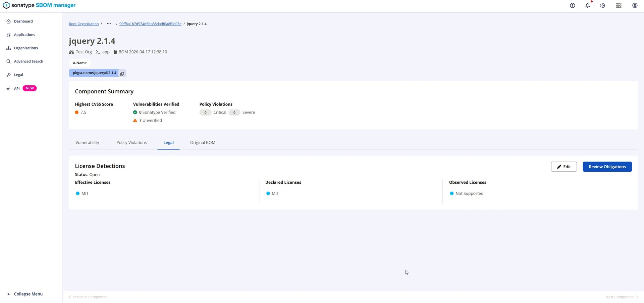
Task: Click the pkg:a-name/jquery@2.1.4 identifier
Action: pyautogui.click(x=95, y=73)
